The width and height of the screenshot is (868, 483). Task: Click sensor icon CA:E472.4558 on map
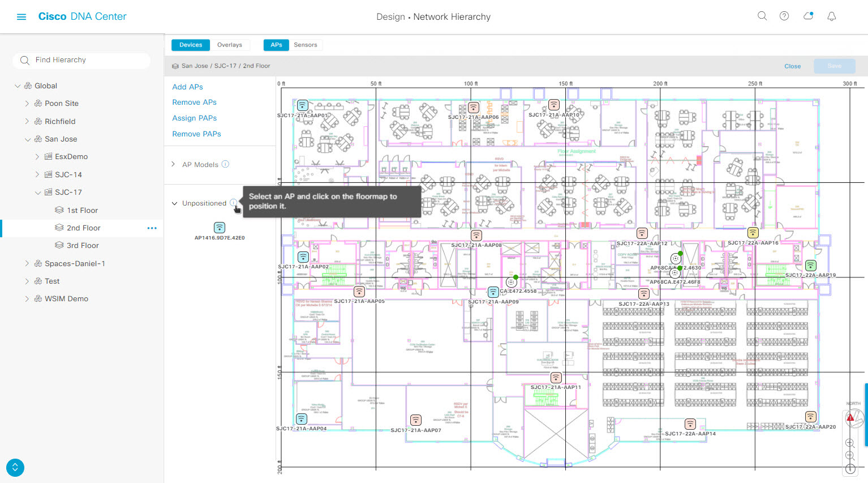[512, 282]
